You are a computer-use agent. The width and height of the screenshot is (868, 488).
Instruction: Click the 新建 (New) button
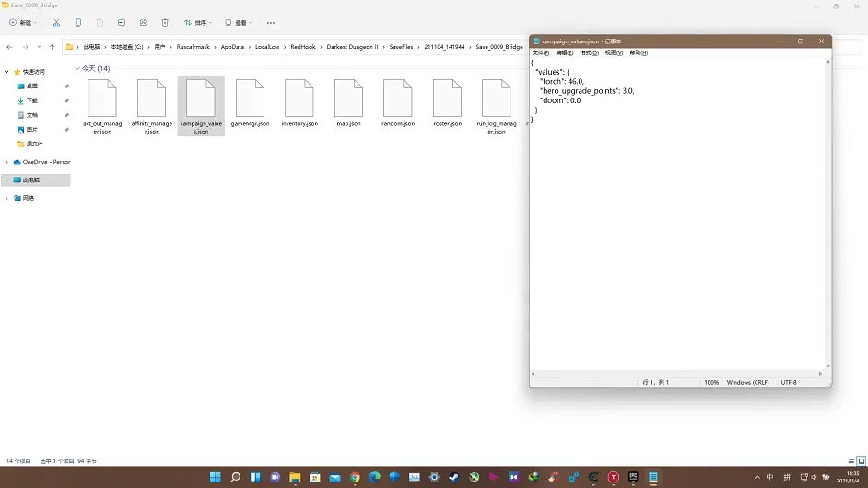pos(23,22)
